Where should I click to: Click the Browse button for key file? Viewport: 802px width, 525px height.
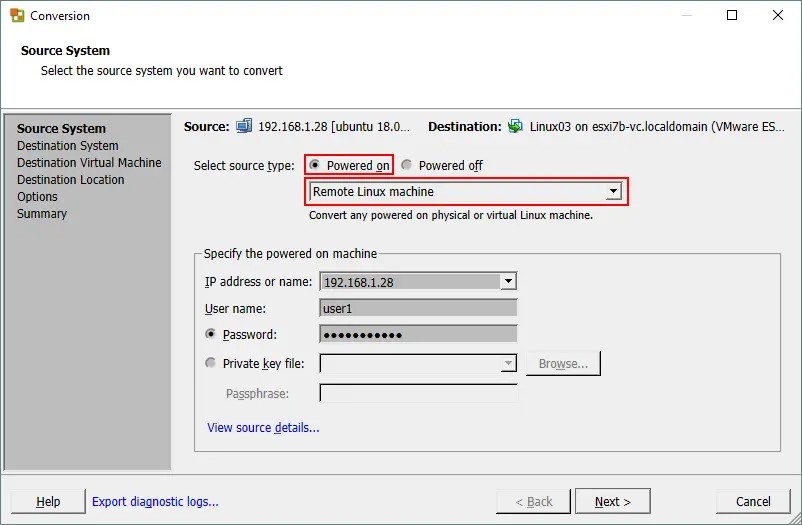(563, 364)
